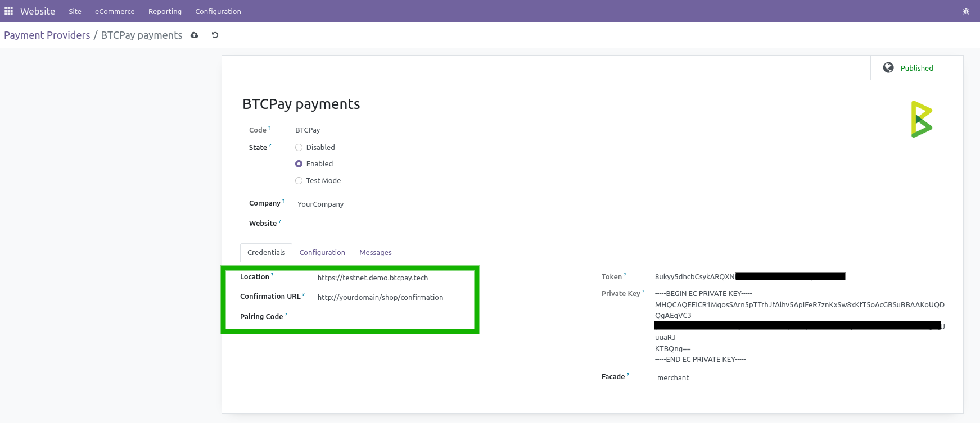The image size is (980, 423).
Task: Open help tooltip next to Pairing Code
Action: [x=286, y=315]
